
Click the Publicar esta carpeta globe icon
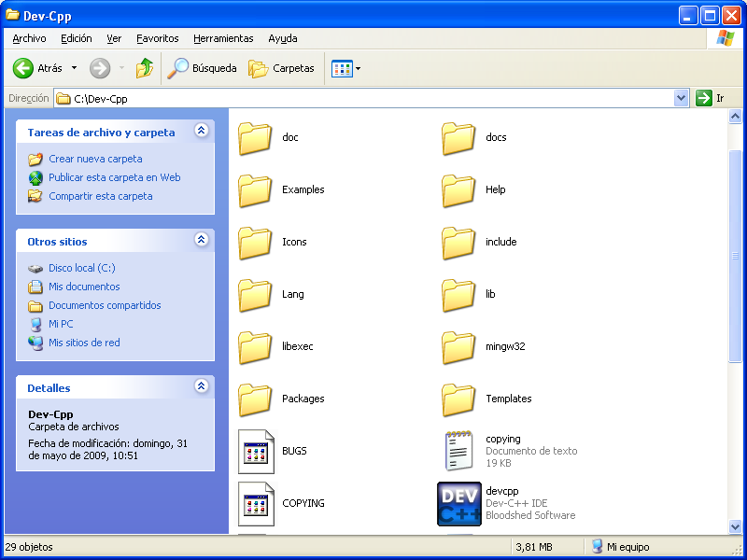[x=35, y=178]
